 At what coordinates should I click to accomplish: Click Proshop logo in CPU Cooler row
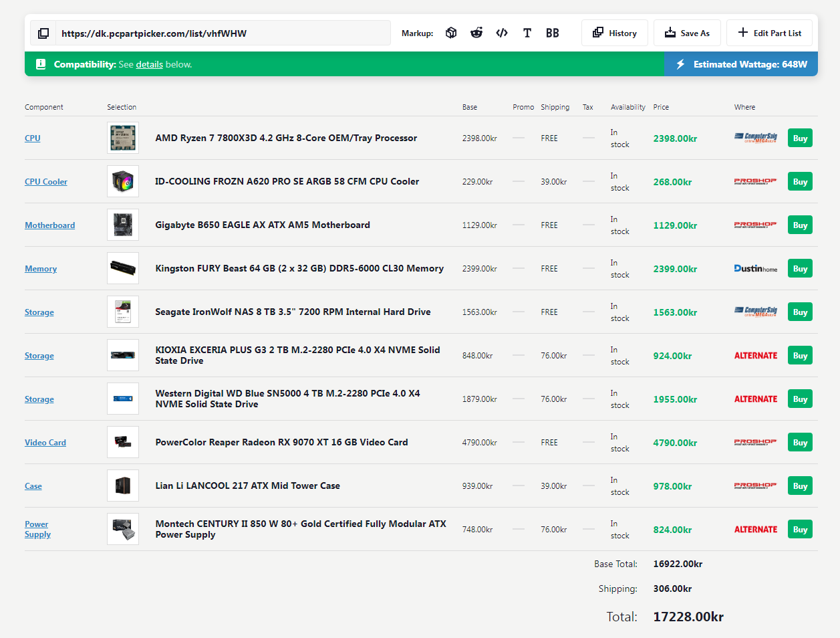756,181
